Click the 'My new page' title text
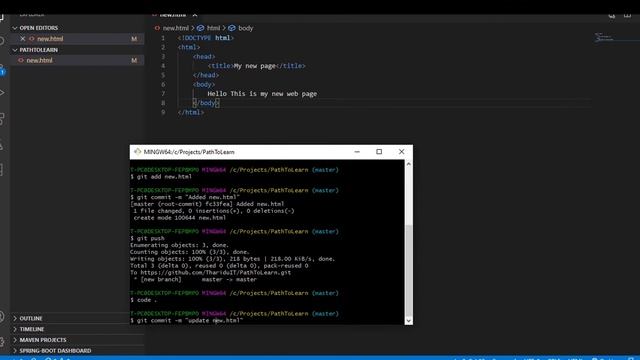This screenshot has width=640, height=360. coord(255,66)
